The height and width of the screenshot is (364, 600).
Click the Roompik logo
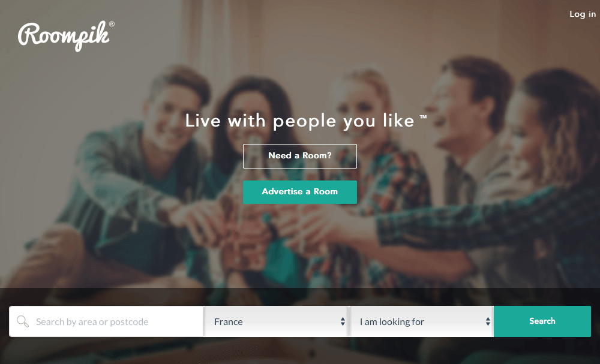[64, 37]
